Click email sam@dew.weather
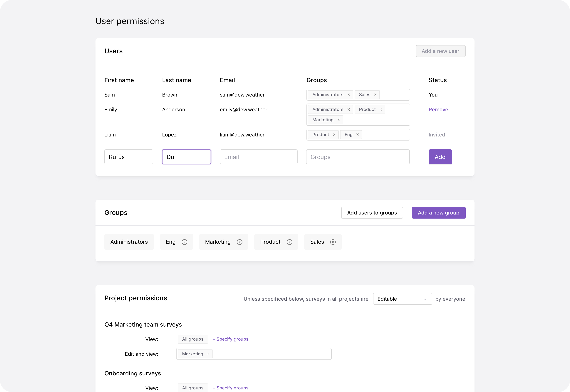The height and width of the screenshot is (392, 570). pos(242,95)
